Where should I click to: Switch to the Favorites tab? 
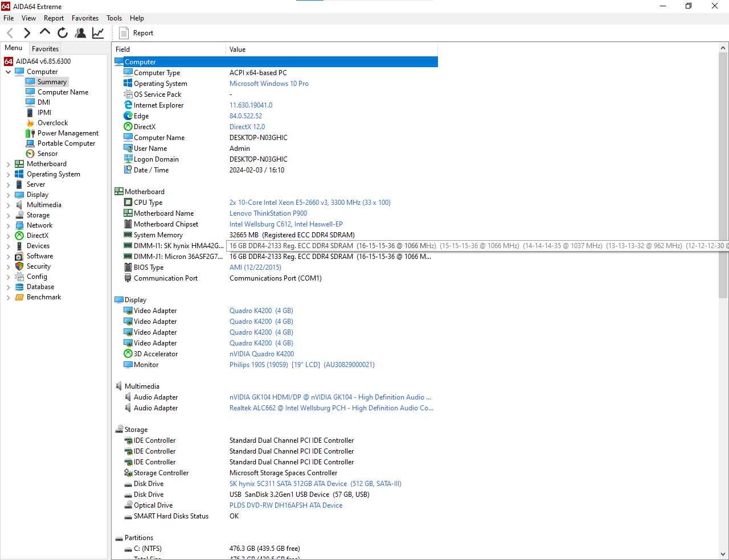tap(45, 49)
